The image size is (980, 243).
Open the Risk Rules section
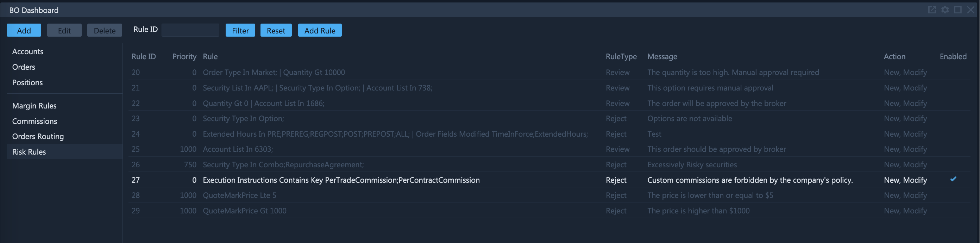[29, 151]
